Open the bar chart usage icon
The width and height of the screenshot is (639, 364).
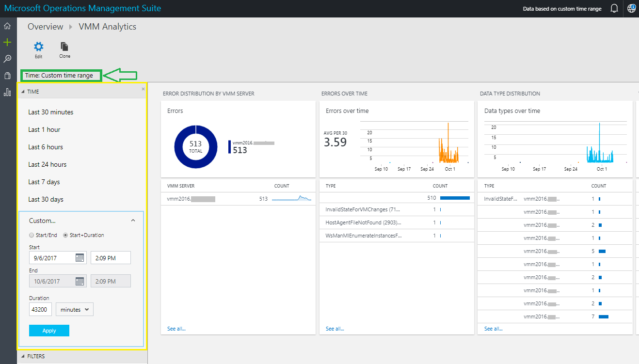[7, 92]
